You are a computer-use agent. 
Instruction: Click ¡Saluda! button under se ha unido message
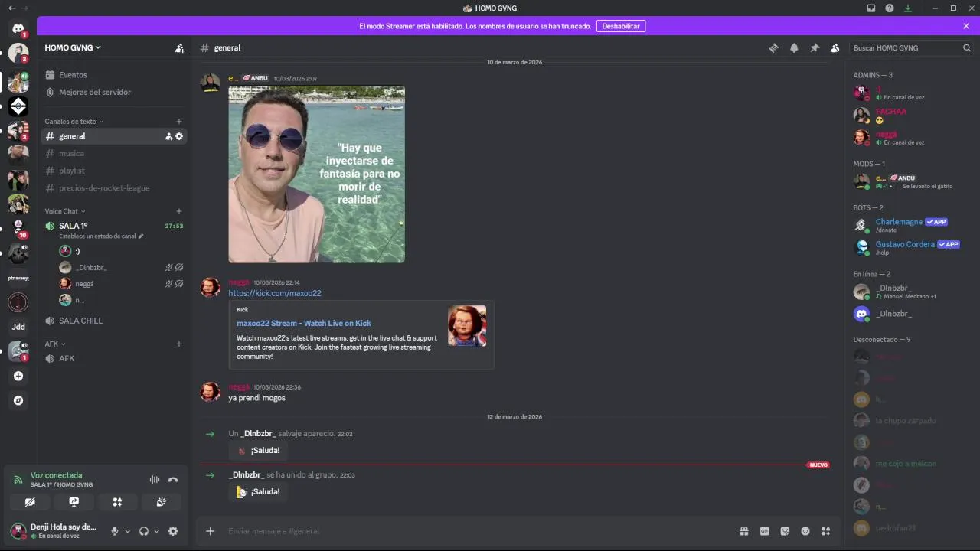tap(258, 492)
